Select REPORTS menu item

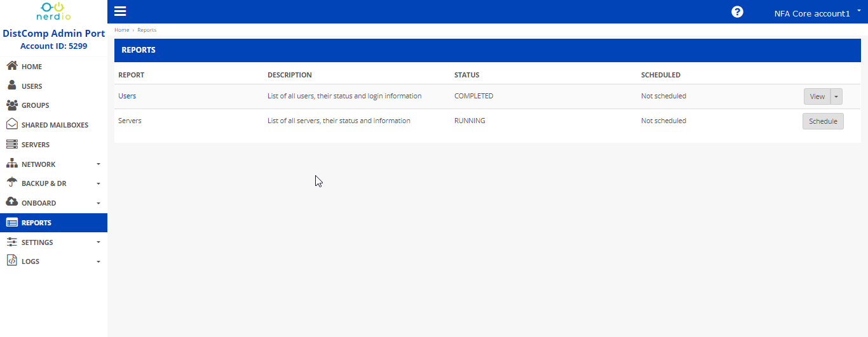(53, 223)
